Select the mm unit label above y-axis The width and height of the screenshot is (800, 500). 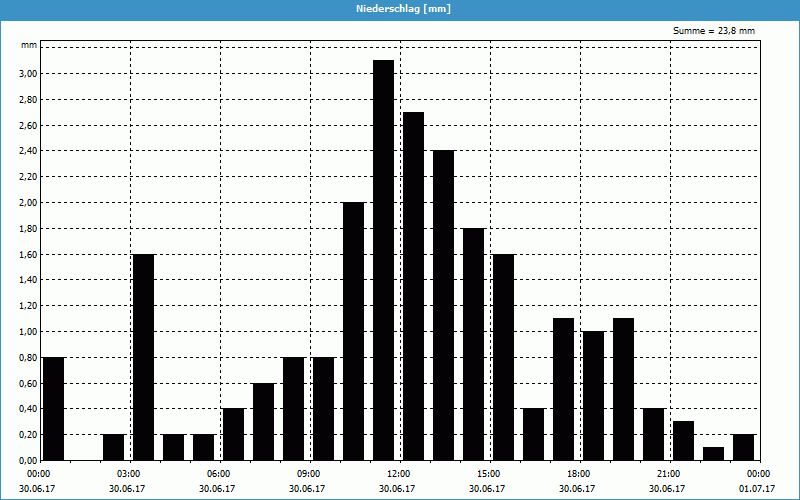30,46
